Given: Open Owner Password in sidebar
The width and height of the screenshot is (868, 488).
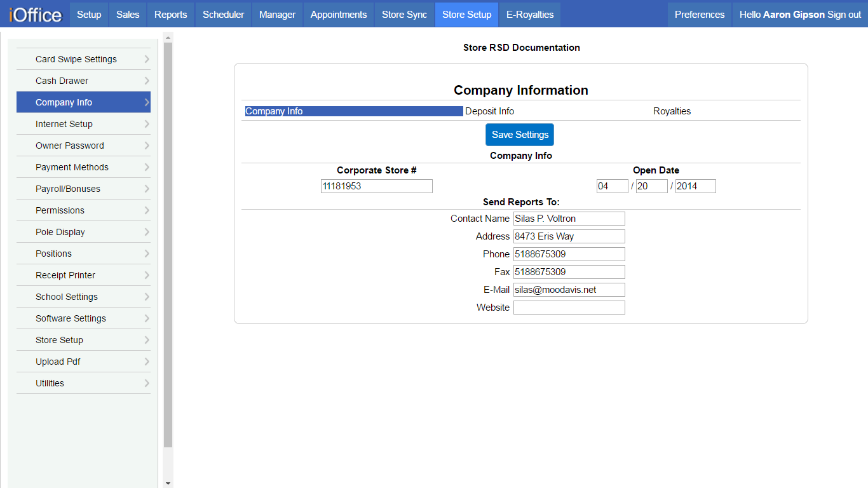Looking at the screenshot, I should pos(83,146).
